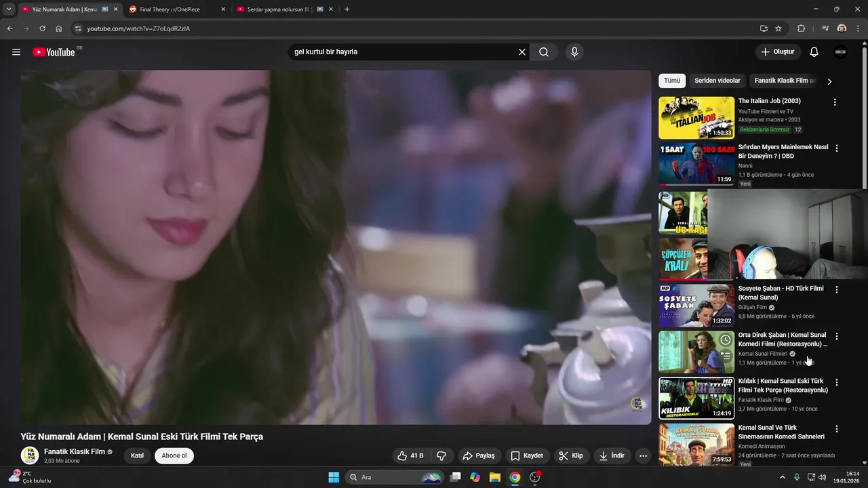Open options for Sıfırdan Myers Mainlemek video
The width and height of the screenshot is (868, 488).
pos(836,148)
